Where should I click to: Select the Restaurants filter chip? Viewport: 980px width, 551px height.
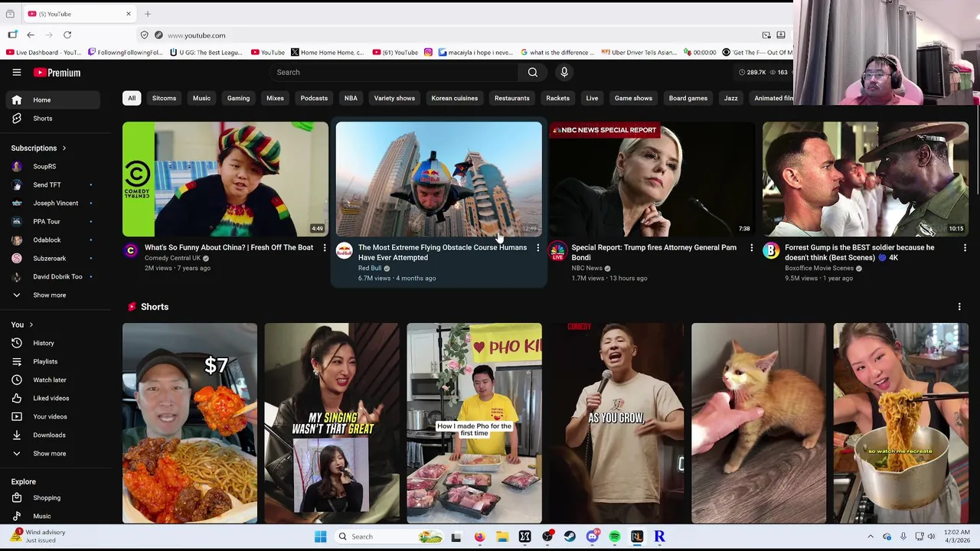point(512,98)
